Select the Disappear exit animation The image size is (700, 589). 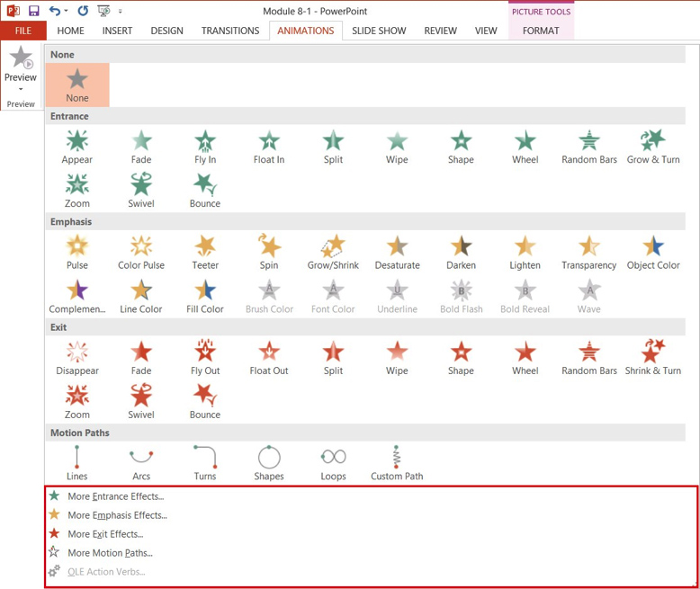[77, 357]
